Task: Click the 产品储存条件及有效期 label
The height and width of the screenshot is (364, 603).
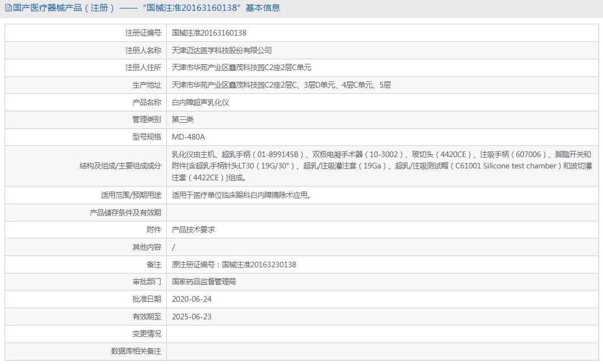Action: click(126, 213)
